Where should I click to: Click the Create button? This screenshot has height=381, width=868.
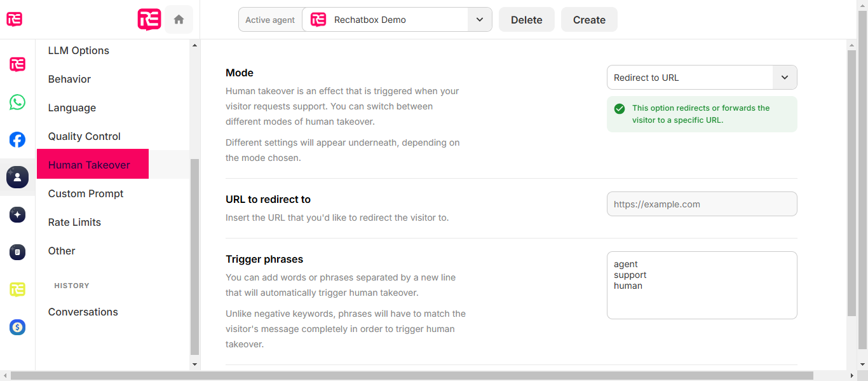(x=589, y=20)
